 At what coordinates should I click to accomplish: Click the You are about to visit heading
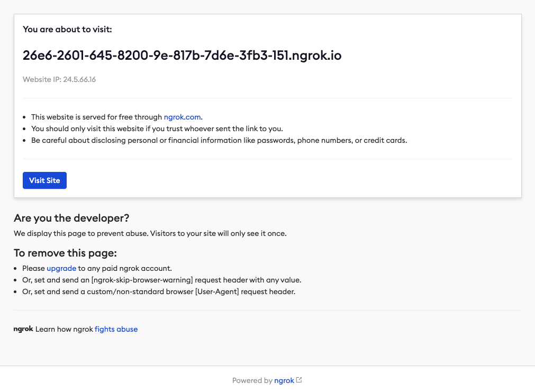click(67, 29)
